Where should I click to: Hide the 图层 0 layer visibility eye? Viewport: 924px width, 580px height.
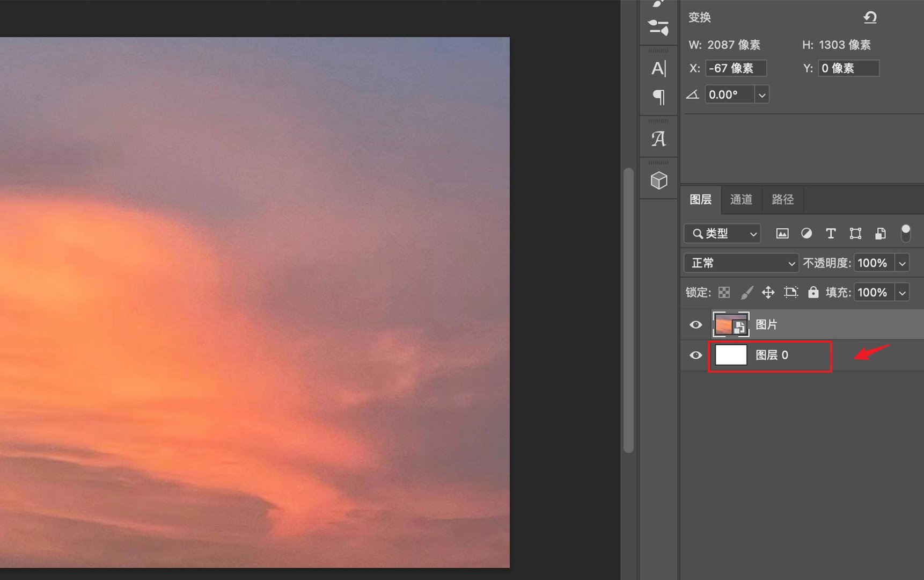click(x=695, y=356)
